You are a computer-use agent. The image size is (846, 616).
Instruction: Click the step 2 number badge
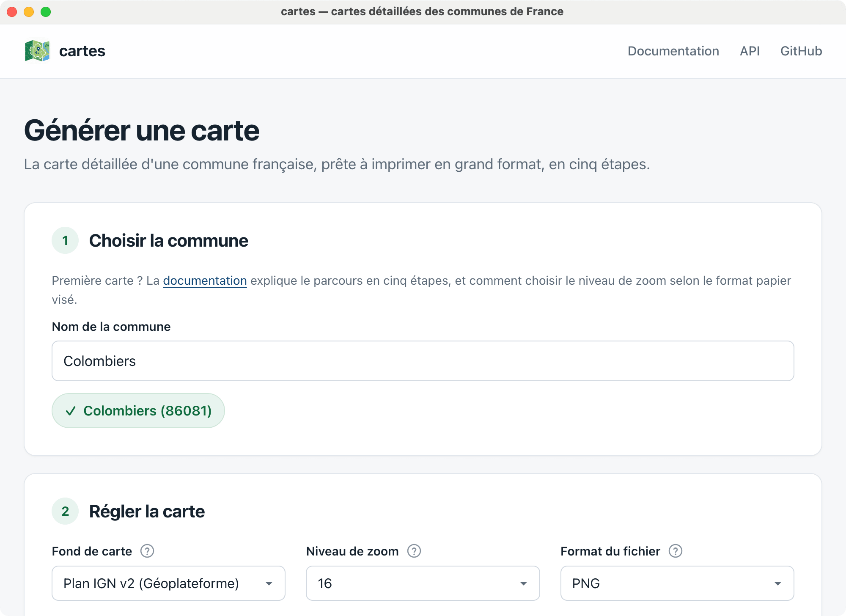(65, 511)
